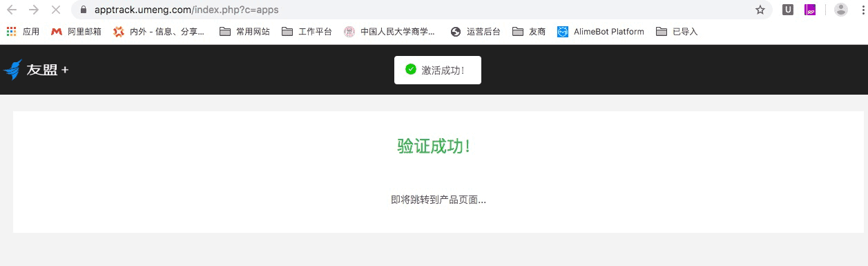Bookmark this page with the star icon
Viewport: 868px width, 266px height.
point(760,10)
